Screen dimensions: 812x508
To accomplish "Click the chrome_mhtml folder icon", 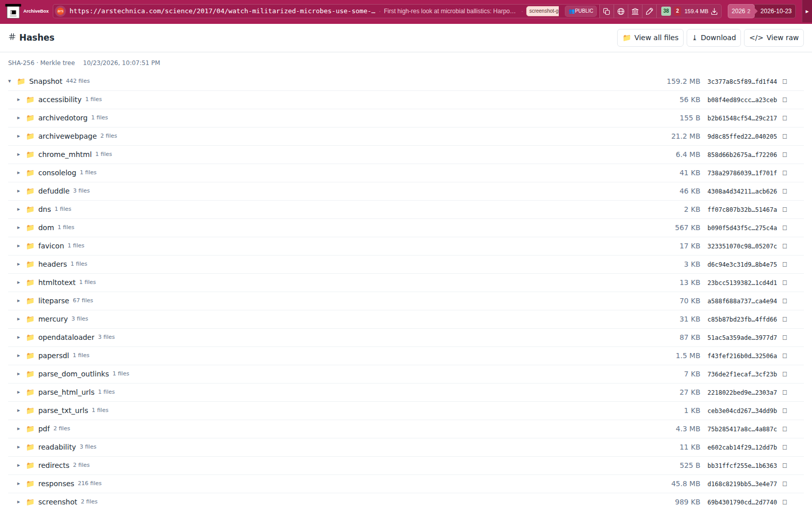I will [30, 154].
